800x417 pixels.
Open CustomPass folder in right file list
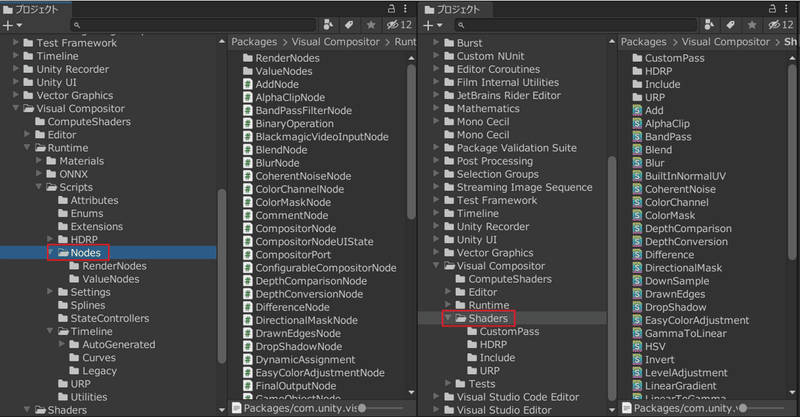pyautogui.click(x=668, y=58)
